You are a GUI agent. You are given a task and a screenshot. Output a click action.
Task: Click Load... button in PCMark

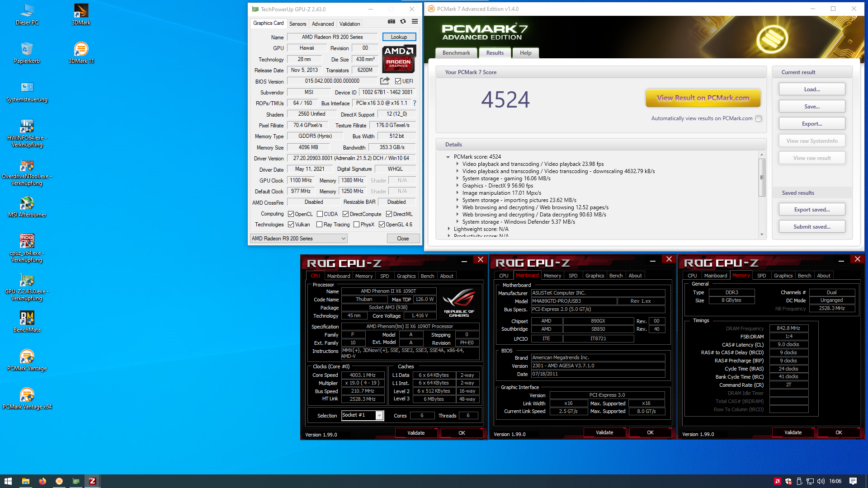[x=811, y=89]
